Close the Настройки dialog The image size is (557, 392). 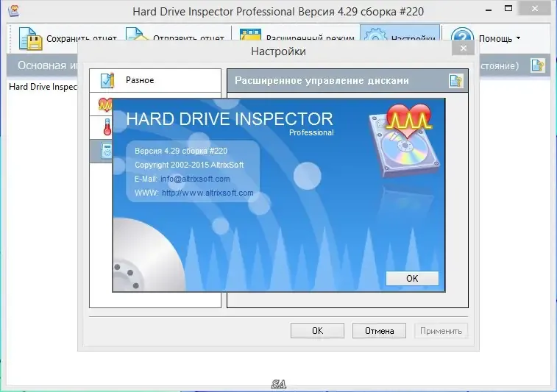point(464,48)
